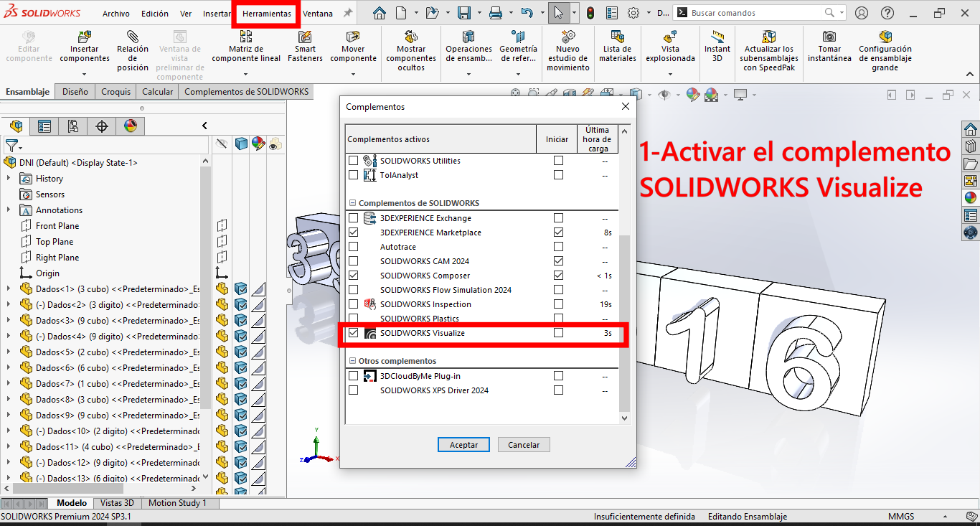Open Smart Fasteners tool
The image size is (980, 526).
pos(305,37)
